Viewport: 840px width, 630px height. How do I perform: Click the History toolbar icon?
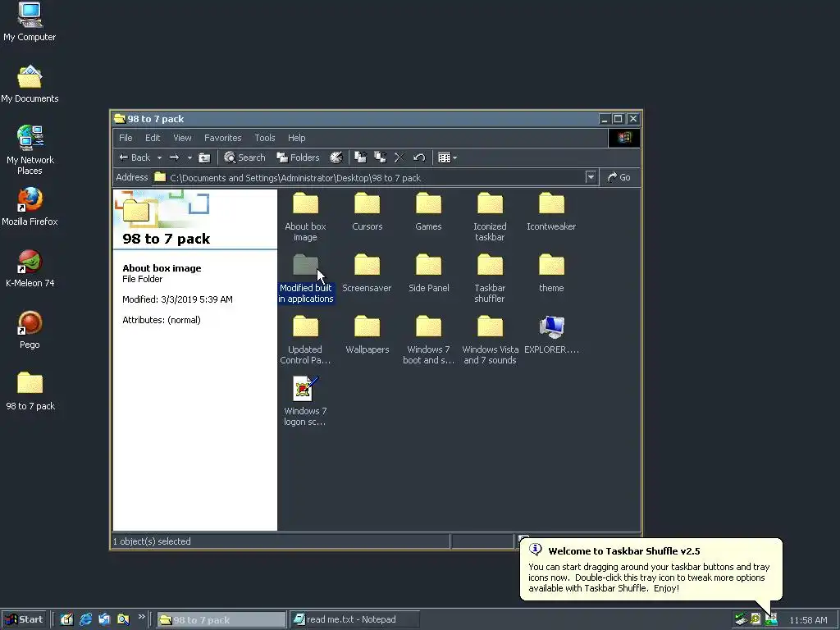(336, 157)
